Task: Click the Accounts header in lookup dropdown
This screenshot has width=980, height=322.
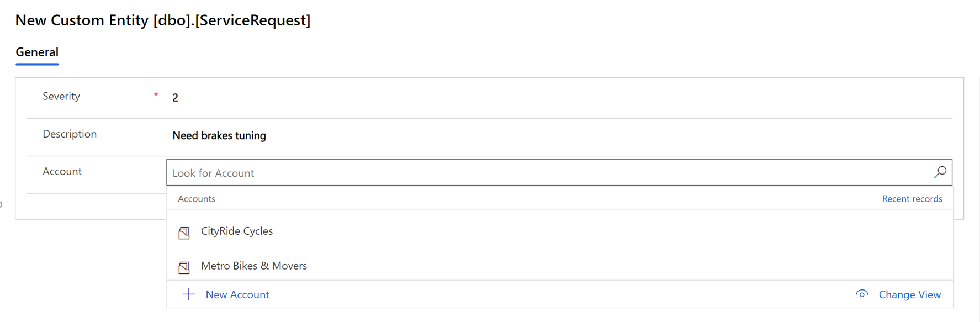Action: tap(197, 199)
